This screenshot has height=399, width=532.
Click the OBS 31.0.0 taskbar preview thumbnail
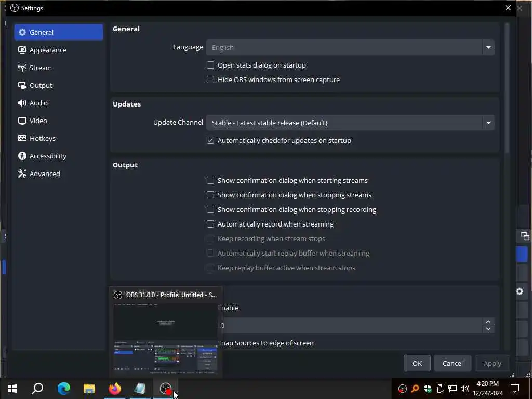[x=166, y=332]
